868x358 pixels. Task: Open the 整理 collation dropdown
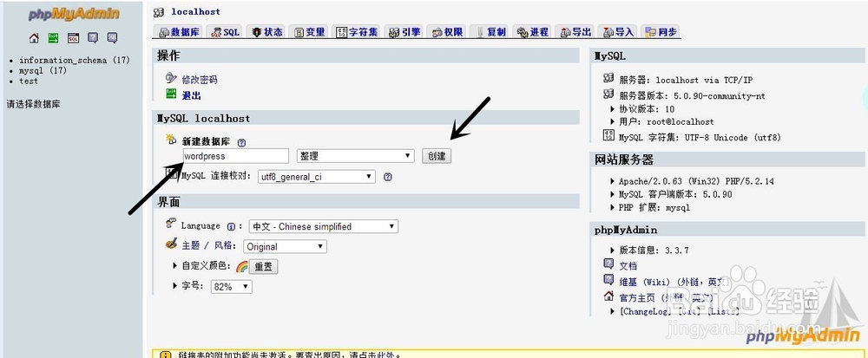355,156
